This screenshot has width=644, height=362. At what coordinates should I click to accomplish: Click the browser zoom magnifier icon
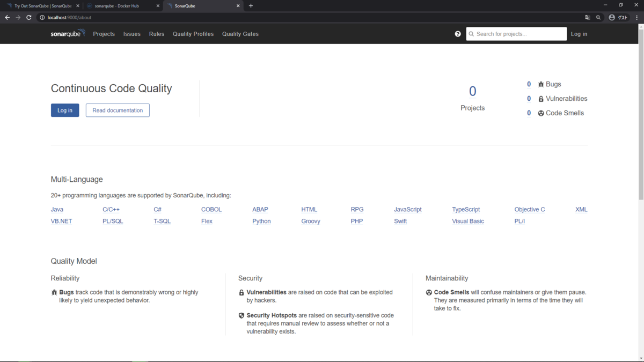point(598,17)
